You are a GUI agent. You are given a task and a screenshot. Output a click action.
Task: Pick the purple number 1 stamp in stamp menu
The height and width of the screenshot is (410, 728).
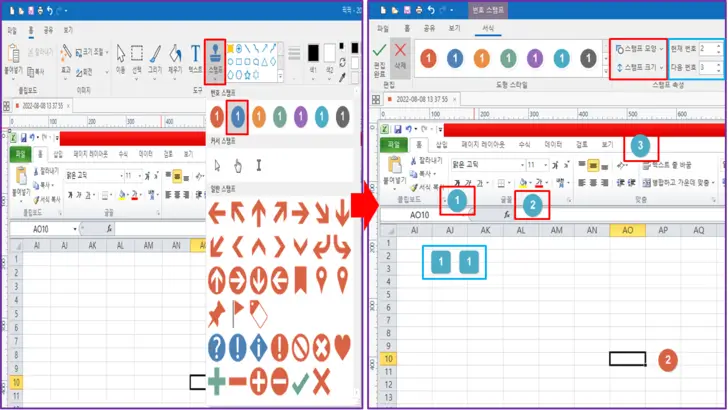click(300, 117)
